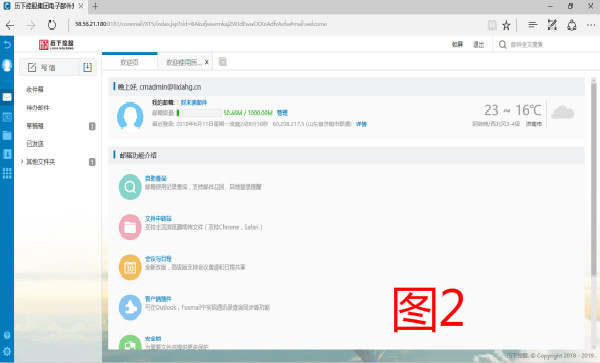The image size is (600, 363).
Task: Click the cloud weather icon
Action: point(562,113)
